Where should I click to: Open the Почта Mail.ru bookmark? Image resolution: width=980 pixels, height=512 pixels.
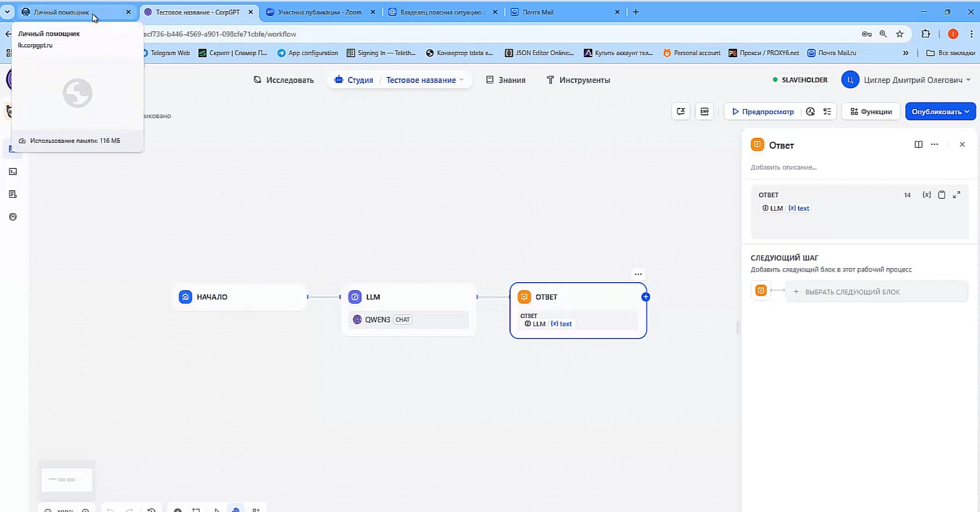(x=832, y=53)
